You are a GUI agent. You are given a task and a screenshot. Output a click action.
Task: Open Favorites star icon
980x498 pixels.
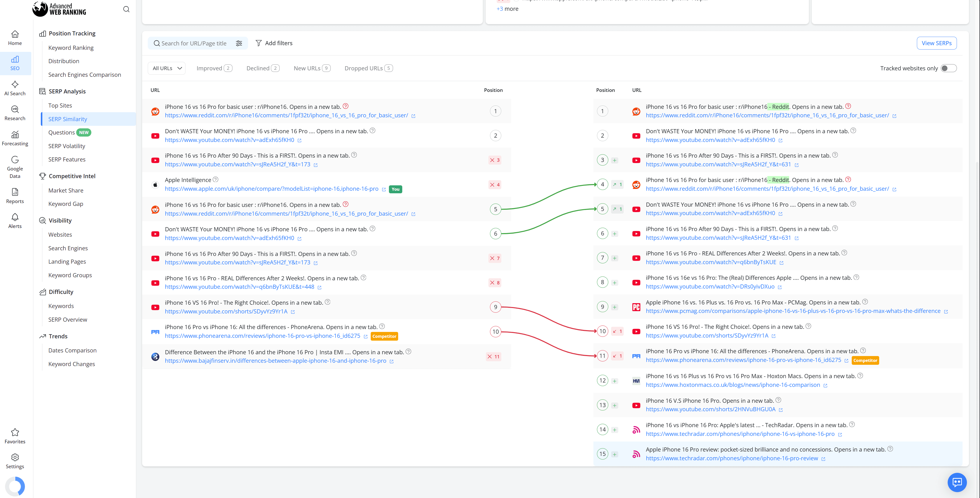[x=15, y=436]
